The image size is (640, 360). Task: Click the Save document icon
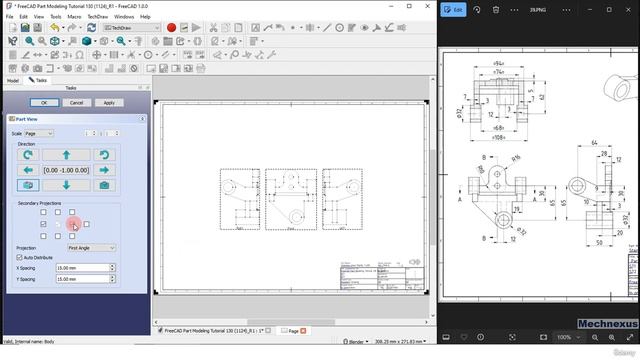(x=38, y=28)
